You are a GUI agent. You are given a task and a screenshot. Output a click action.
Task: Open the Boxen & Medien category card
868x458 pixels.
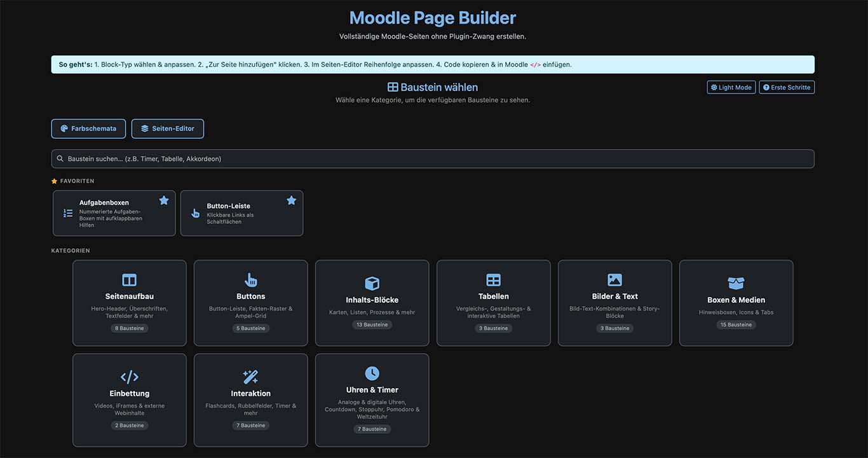coord(736,303)
